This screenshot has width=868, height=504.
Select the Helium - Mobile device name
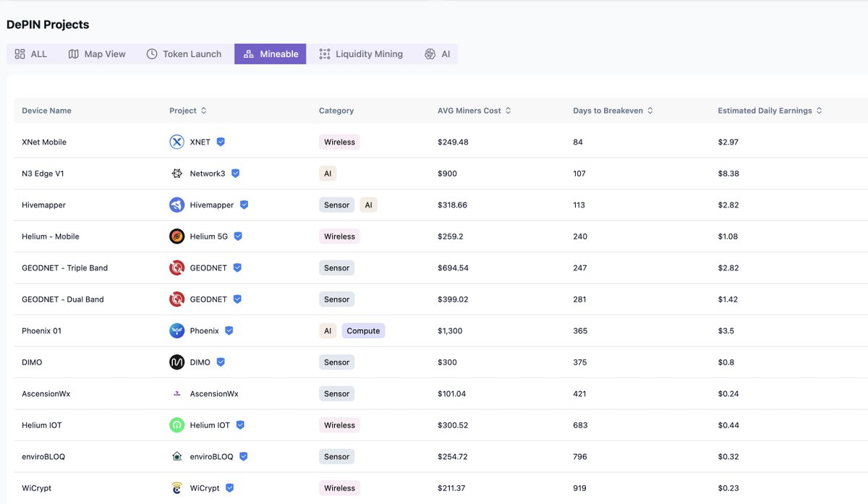(51, 236)
